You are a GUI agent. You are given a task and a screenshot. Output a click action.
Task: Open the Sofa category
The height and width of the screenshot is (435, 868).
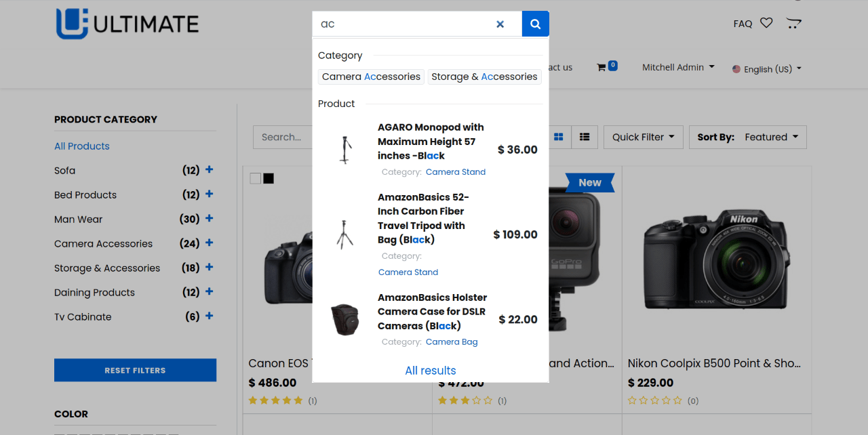pyautogui.click(x=65, y=170)
